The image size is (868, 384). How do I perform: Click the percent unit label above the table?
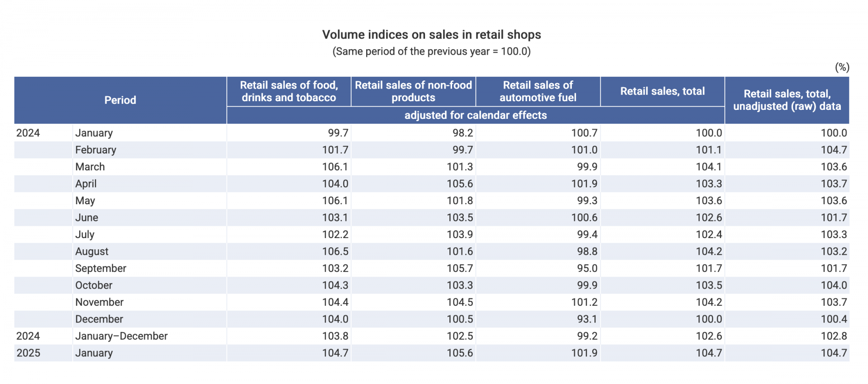(x=842, y=67)
